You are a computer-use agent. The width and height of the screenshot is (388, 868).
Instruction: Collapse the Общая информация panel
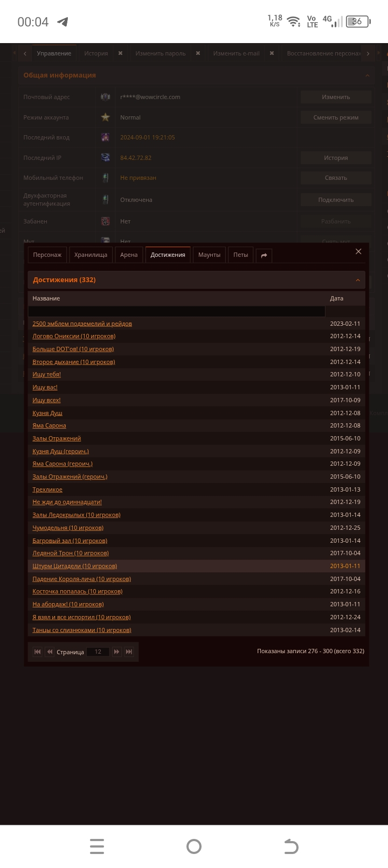point(368,75)
